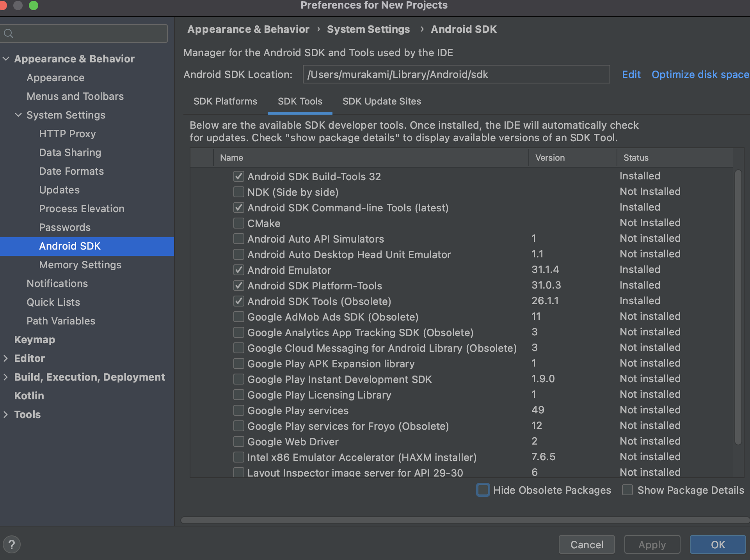This screenshot has width=750, height=560.
Task: Select Keymap in settings tree
Action: [34, 340]
